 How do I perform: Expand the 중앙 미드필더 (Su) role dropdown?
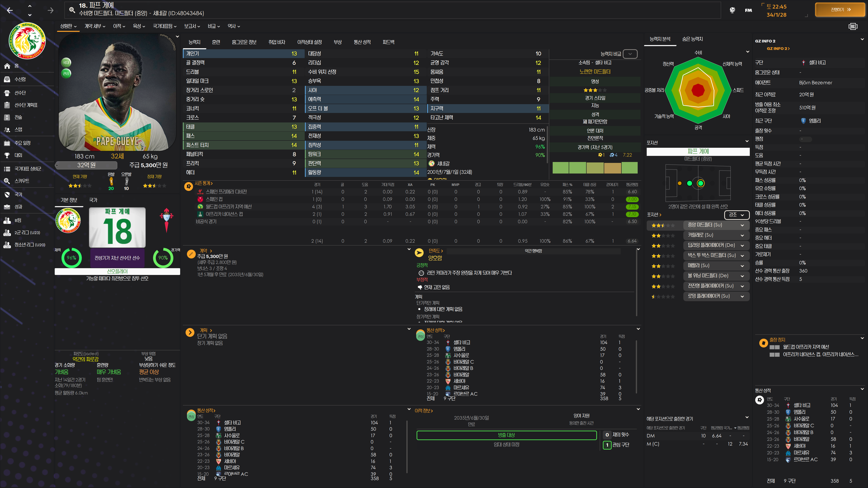(742, 225)
